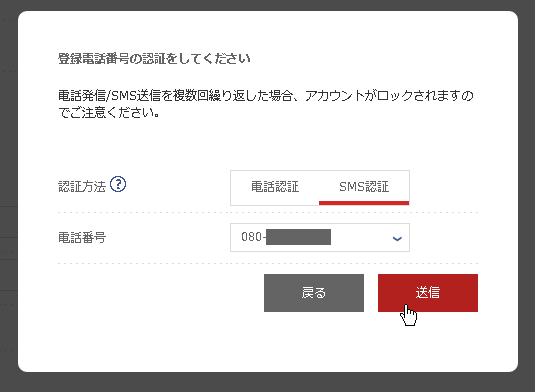Switch to the SMS認証 tab
The width and height of the screenshot is (535, 392).
pos(364,187)
